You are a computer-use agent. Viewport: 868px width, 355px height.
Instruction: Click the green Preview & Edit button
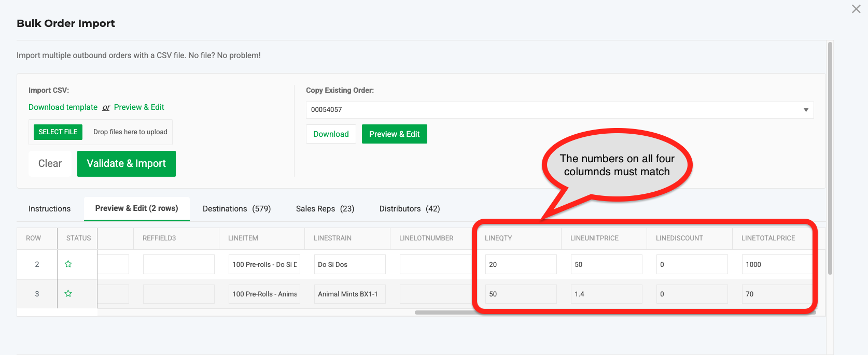394,134
